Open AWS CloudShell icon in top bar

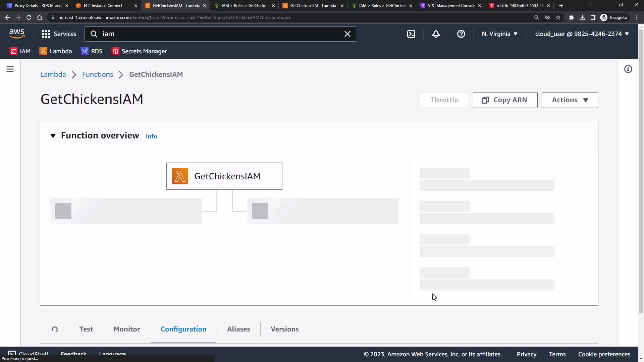411,34
